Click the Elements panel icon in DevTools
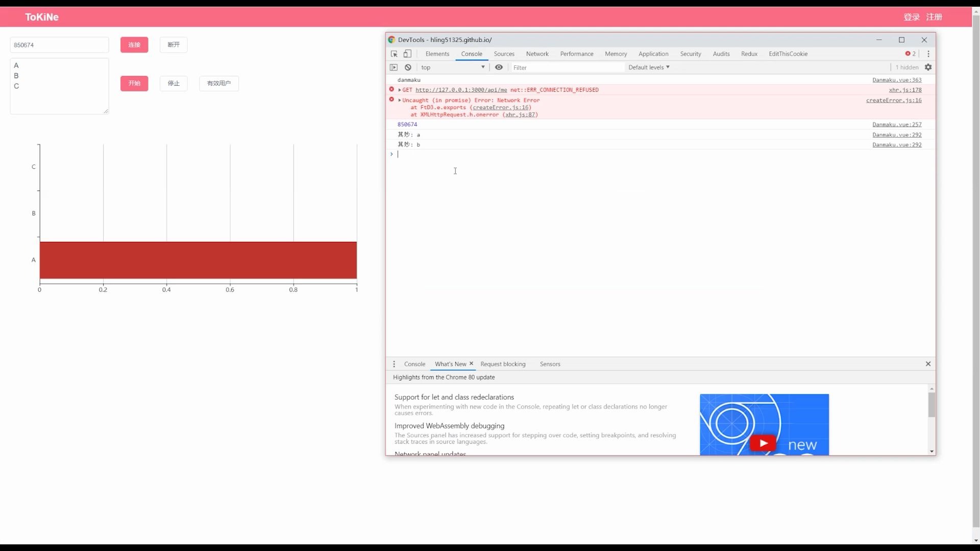980x551 pixels. coord(437,54)
